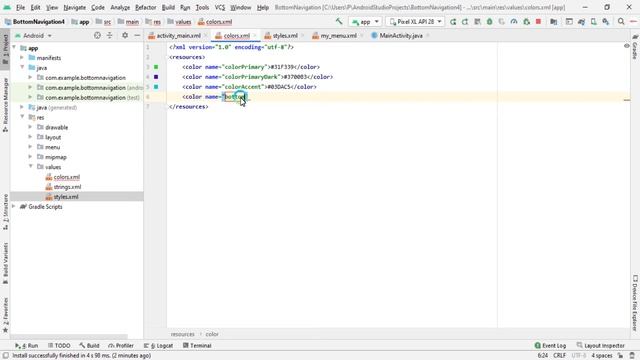This screenshot has width=640, height=360.
Task: Open the Profiler tool window
Action: point(121,345)
